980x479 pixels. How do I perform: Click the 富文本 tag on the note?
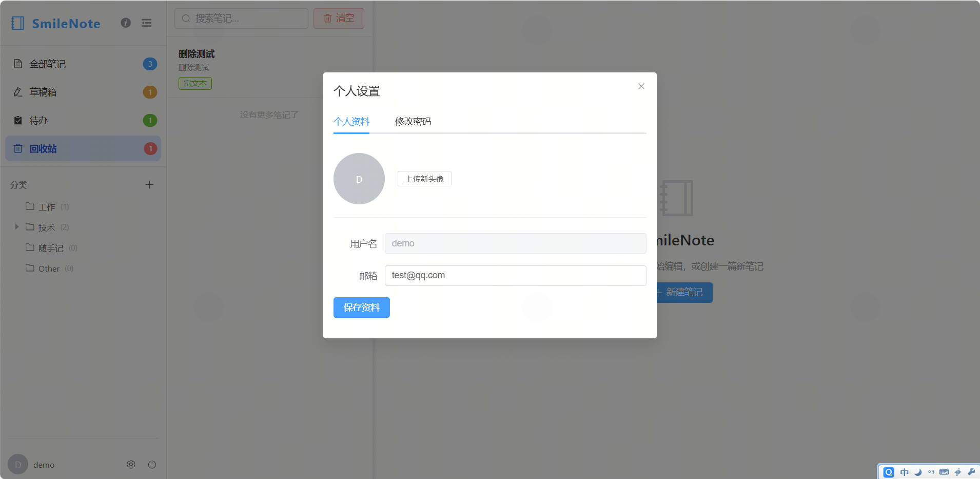click(195, 83)
